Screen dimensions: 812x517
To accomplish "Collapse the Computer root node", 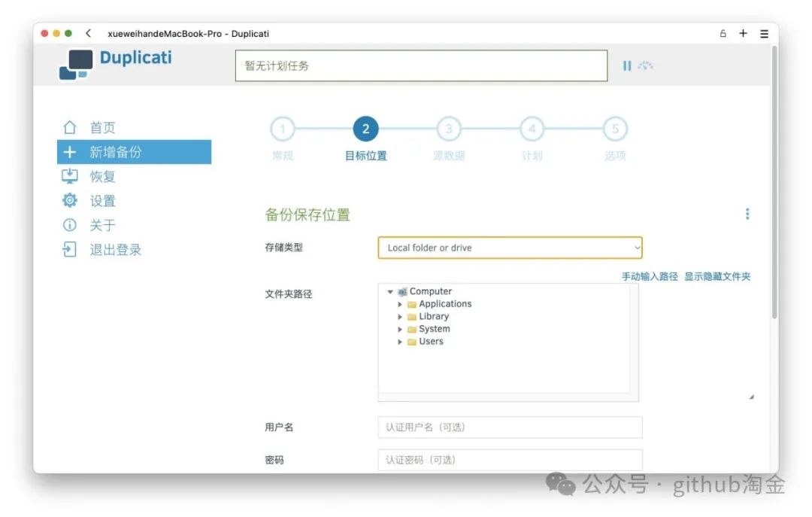I will [390, 292].
